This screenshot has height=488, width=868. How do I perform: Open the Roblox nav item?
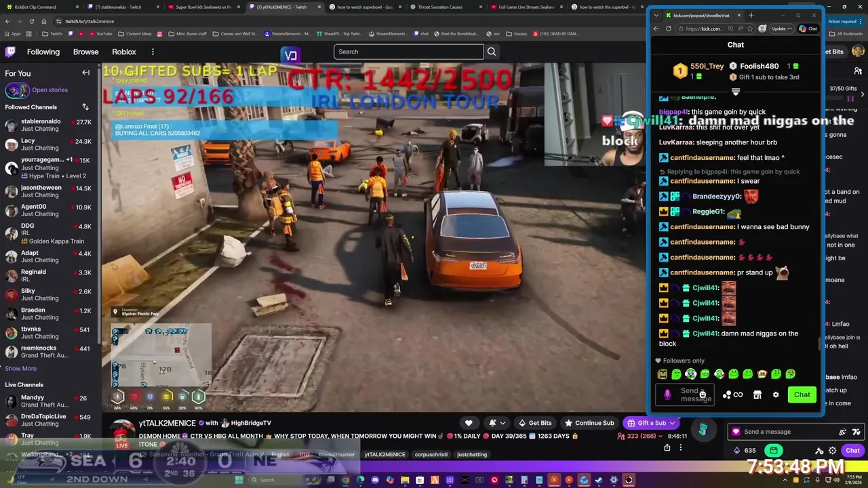(124, 52)
